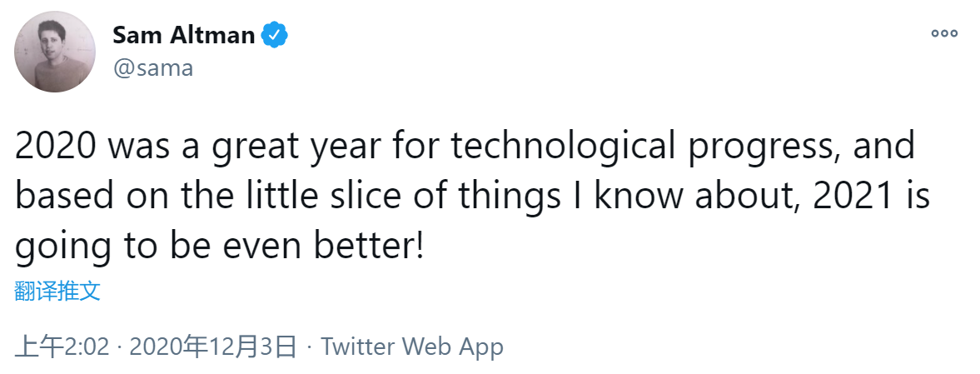Click the blue verified badge icon
This screenshot has height=374, width=980.
[275, 35]
